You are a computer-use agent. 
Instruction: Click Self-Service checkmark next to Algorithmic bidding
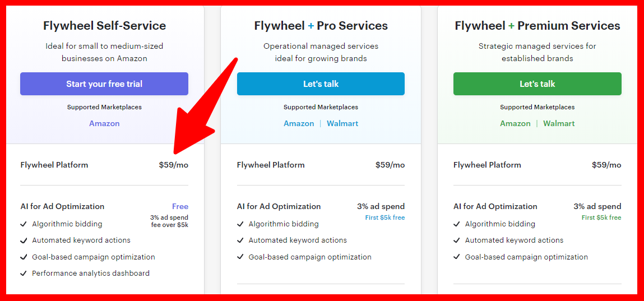[24, 224]
